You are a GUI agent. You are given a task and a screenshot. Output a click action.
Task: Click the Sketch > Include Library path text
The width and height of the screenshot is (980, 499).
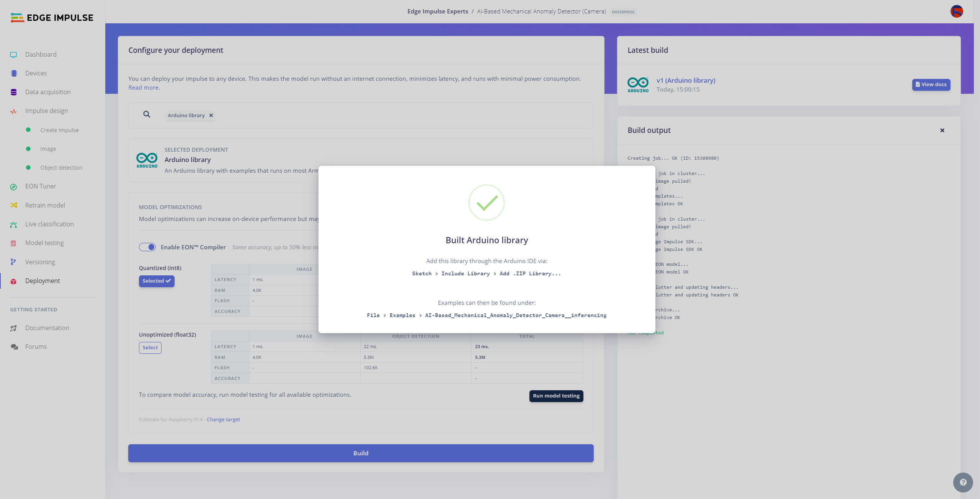pos(487,273)
